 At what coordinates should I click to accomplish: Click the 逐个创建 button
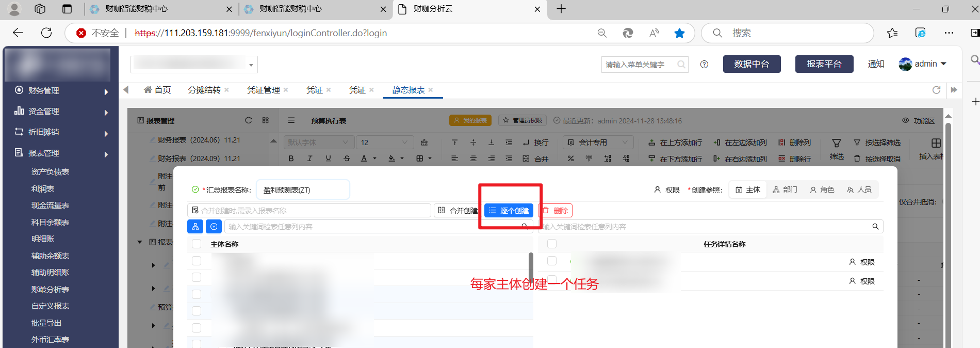509,211
